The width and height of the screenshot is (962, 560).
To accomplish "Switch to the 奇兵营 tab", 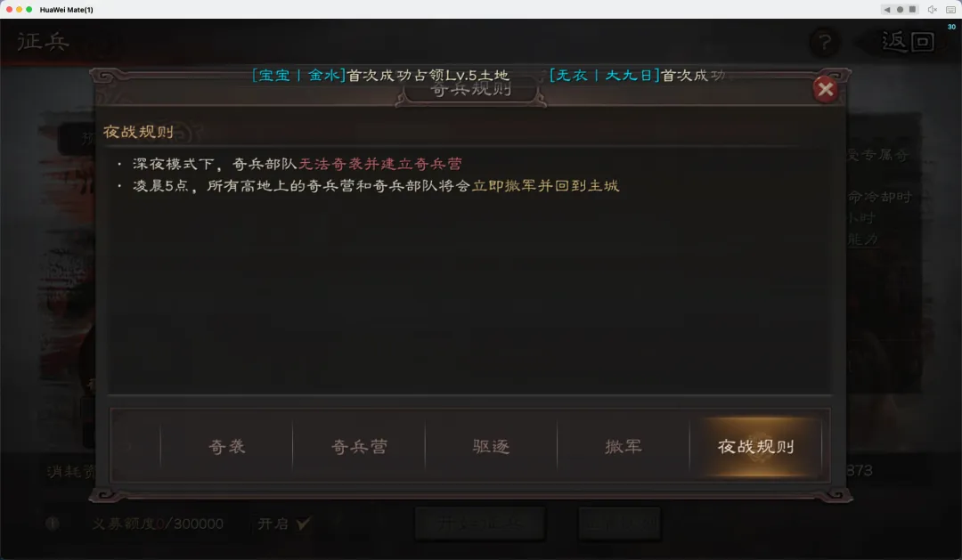I will click(359, 447).
